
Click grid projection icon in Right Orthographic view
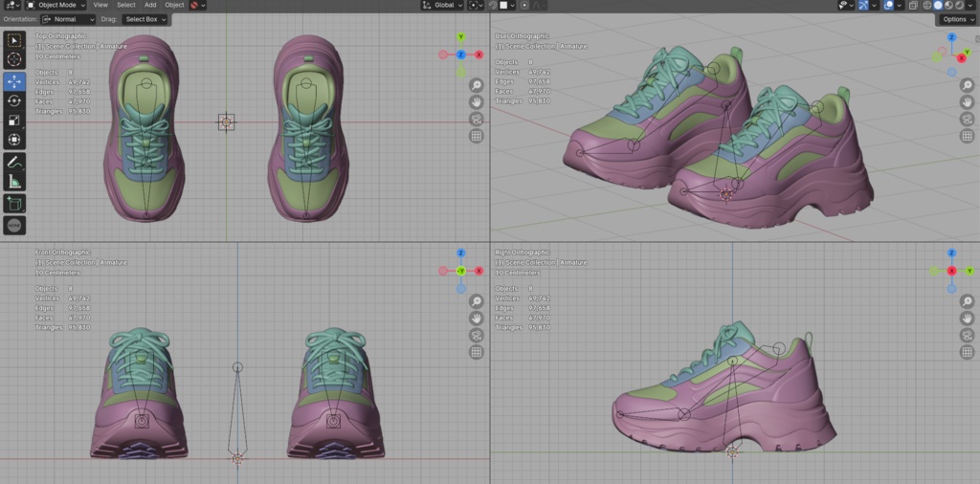967,352
